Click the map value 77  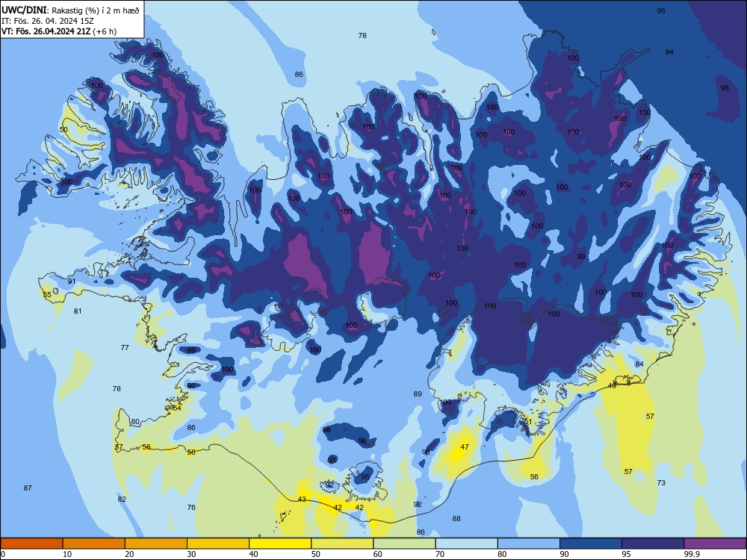pos(125,348)
